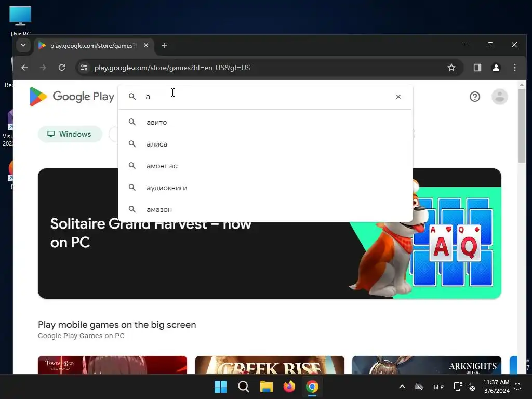Click the Chrome taskbar icon
Viewport: 532px width, 399px height.
coord(312,387)
